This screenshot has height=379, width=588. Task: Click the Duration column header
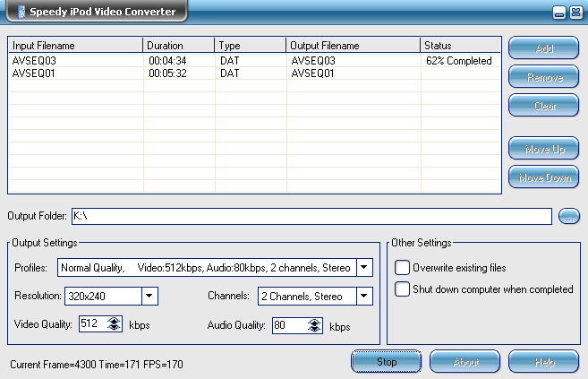[x=179, y=46]
